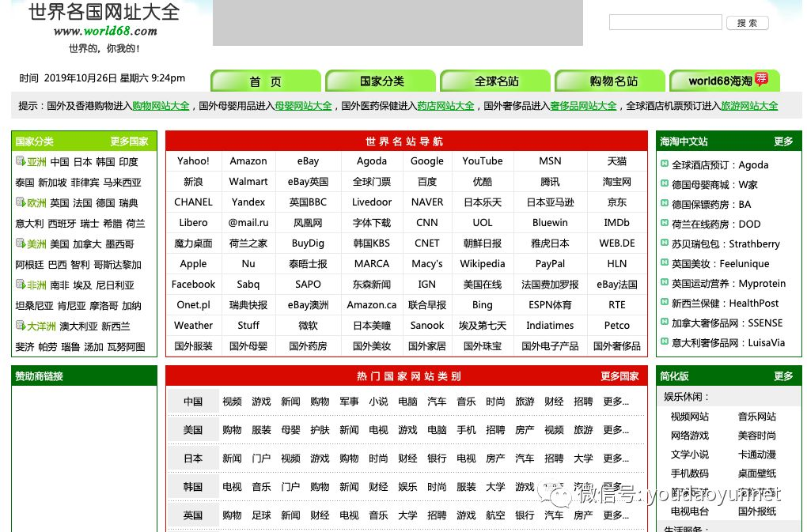The width and height of the screenshot is (807, 532).
Task: Open the IMDb link
Action: 616,223
